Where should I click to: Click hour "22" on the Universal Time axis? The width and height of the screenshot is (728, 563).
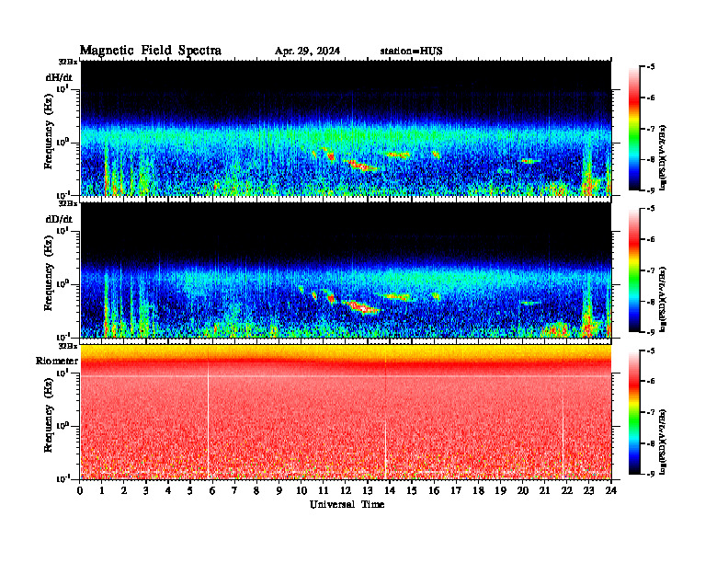pyautogui.click(x=567, y=490)
